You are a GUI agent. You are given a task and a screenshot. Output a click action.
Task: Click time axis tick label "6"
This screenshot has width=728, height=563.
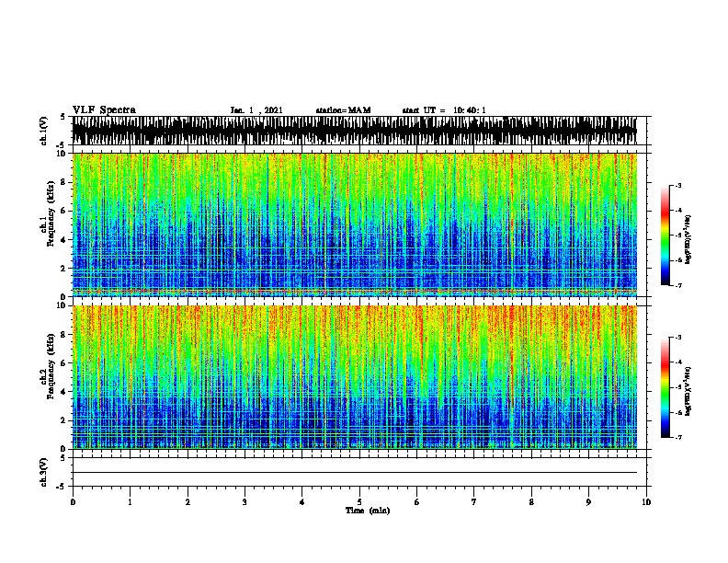pos(417,502)
